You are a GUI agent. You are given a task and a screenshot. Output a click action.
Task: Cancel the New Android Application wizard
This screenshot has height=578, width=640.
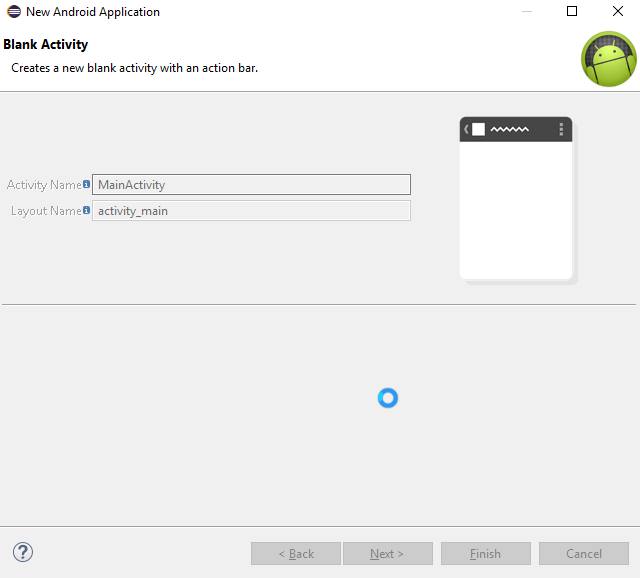(x=584, y=554)
